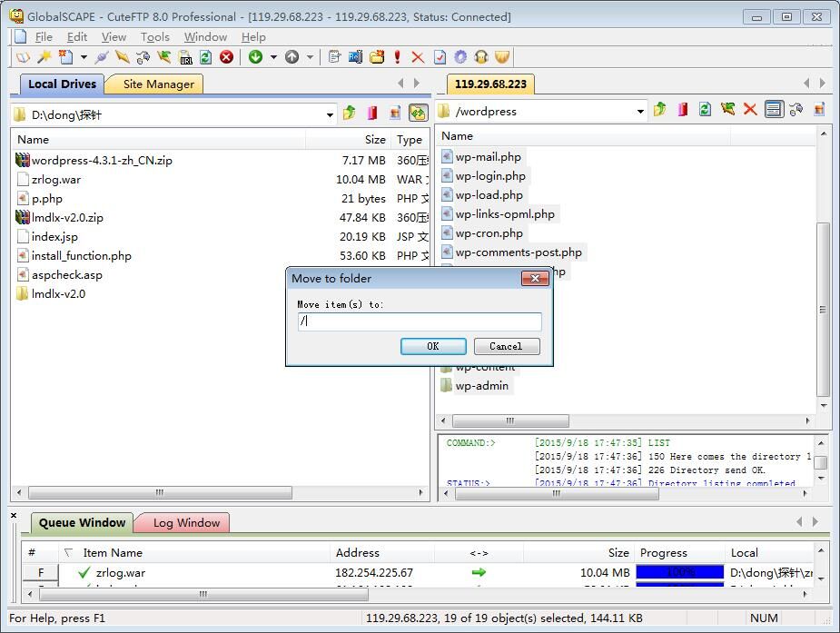Select the lmdlx-v2.0 folder in local pane

click(x=51, y=294)
